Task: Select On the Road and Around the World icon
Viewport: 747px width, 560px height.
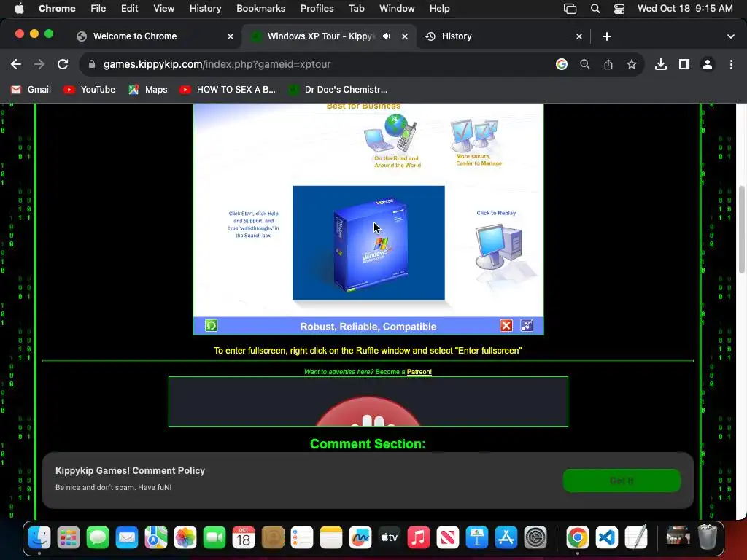Action: [x=392, y=133]
